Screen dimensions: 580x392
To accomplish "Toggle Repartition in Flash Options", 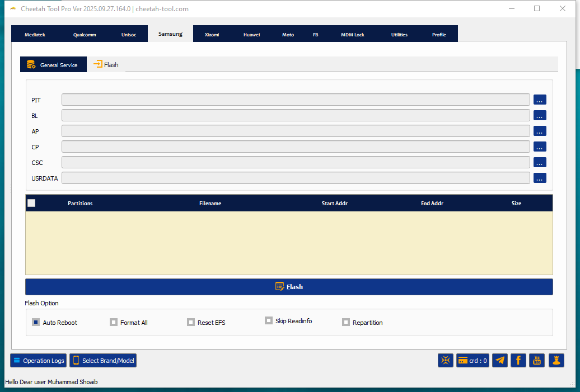I will pos(345,322).
